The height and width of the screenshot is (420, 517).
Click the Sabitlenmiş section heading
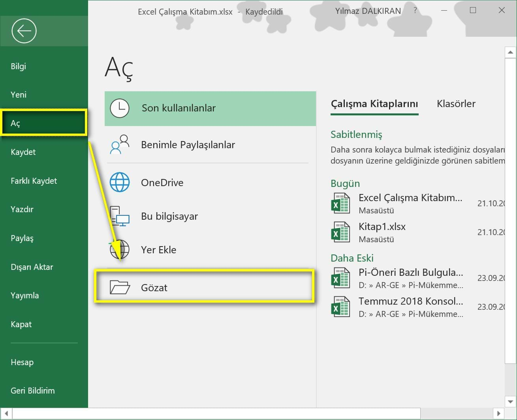pos(356,135)
